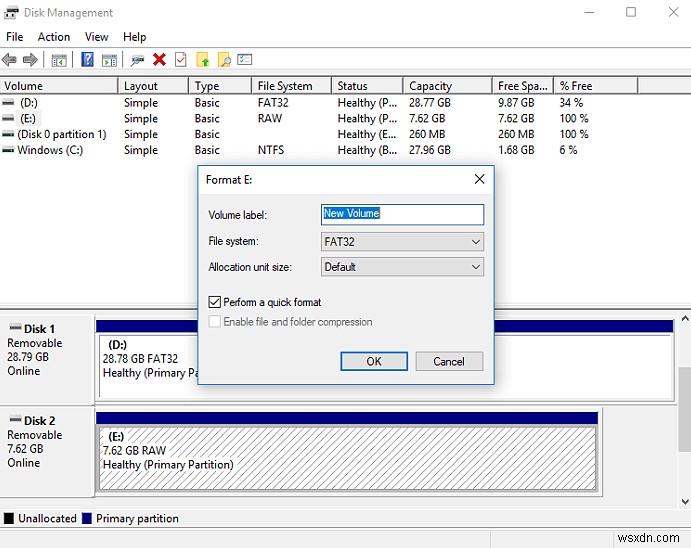Viewport: 691px width, 548px height.
Task: Open the Action menu
Action: (x=54, y=37)
